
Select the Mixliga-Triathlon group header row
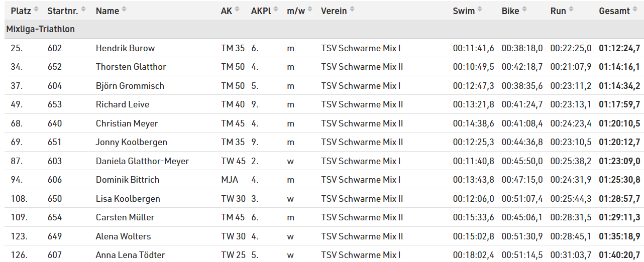point(322,29)
